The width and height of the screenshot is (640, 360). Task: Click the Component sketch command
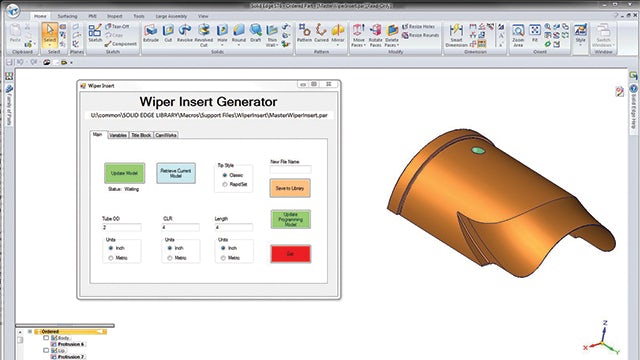tap(120, 44)
